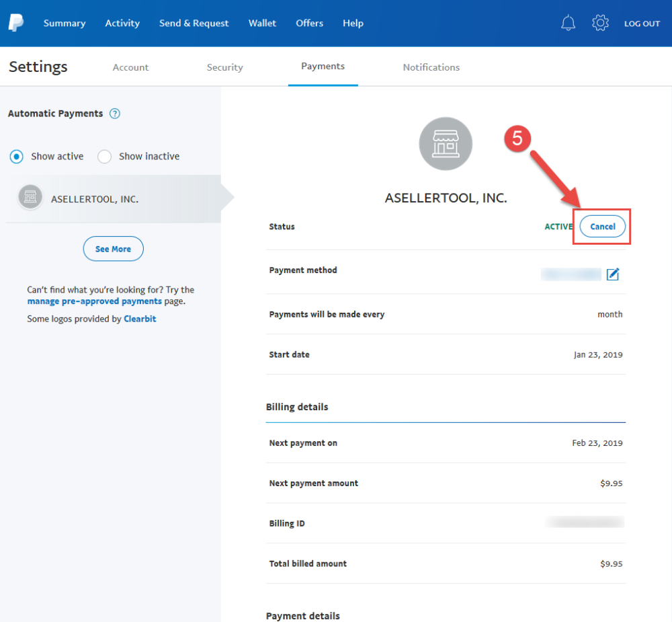Screen dimensions: 672x622
Task: Open the Summary menu item
Action: click(x=65, y=23)
